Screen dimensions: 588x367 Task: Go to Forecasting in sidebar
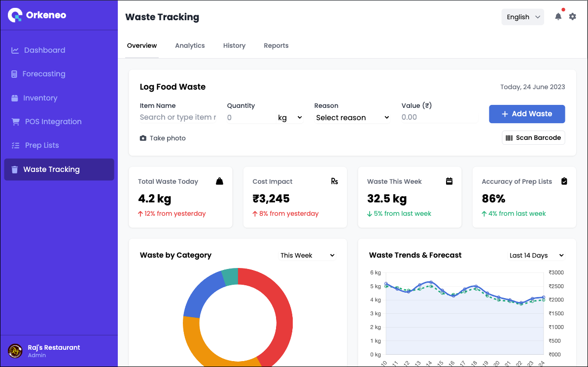(x=59, y=74)
